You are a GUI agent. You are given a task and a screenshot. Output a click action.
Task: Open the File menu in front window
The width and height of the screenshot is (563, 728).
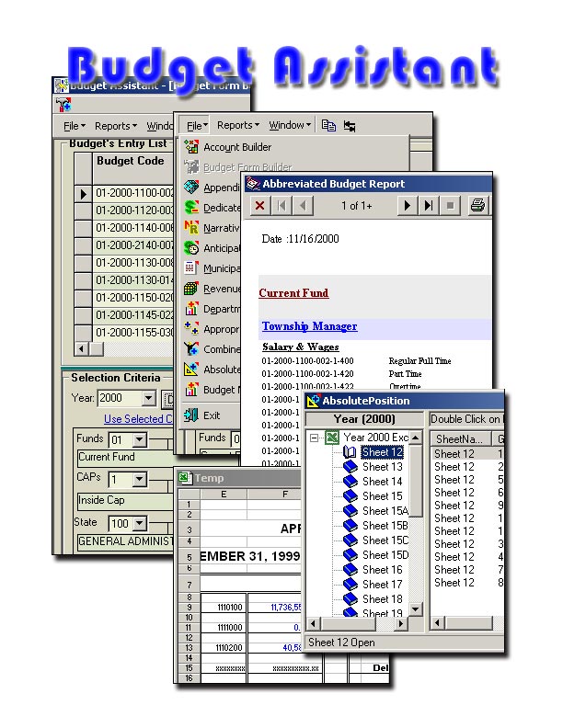point(197,126)
